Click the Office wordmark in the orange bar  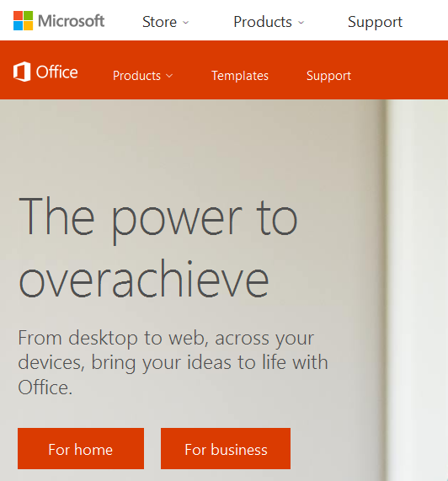tap(56, 72)
